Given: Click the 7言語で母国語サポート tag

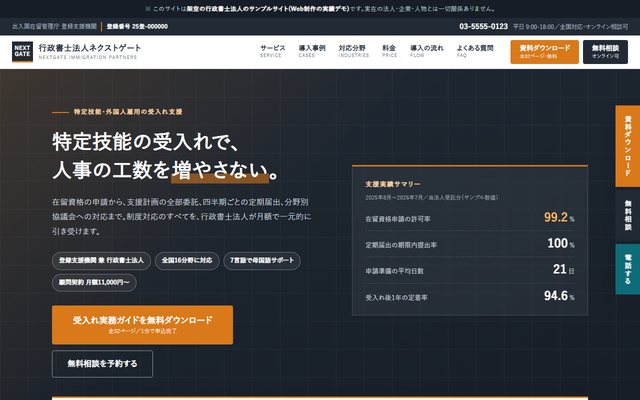Looking at the screenshot, I should (x=262, y=260).
